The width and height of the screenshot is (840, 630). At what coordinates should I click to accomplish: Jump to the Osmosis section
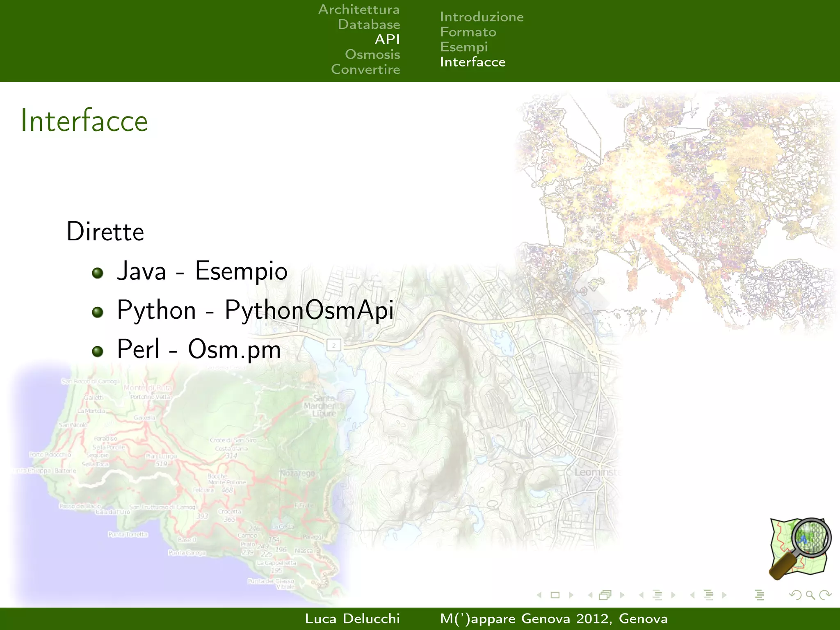point(372,55)
